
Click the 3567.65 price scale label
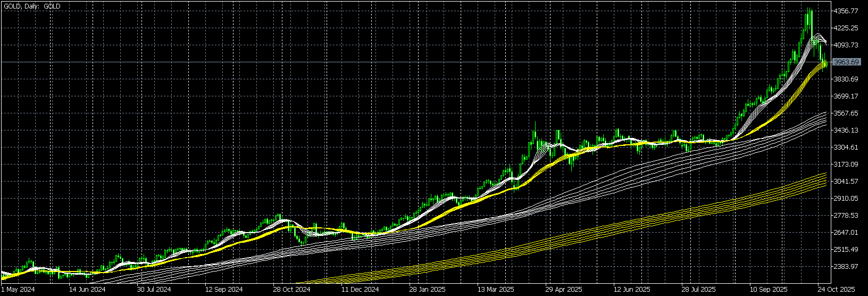pos(846,113)
